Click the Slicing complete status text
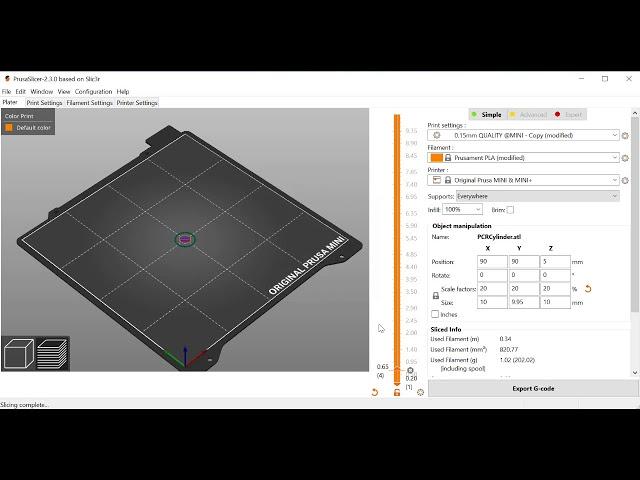Screen dimensions: 640x480 pos(24,405)
